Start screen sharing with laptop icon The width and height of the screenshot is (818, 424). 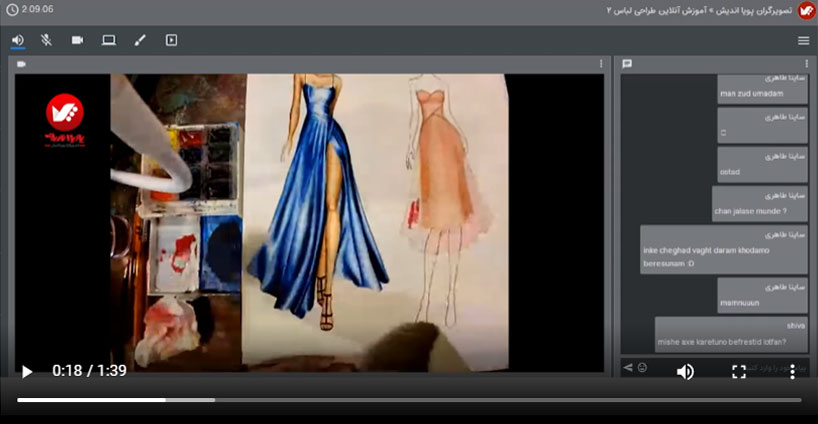[x=109, y=40]
